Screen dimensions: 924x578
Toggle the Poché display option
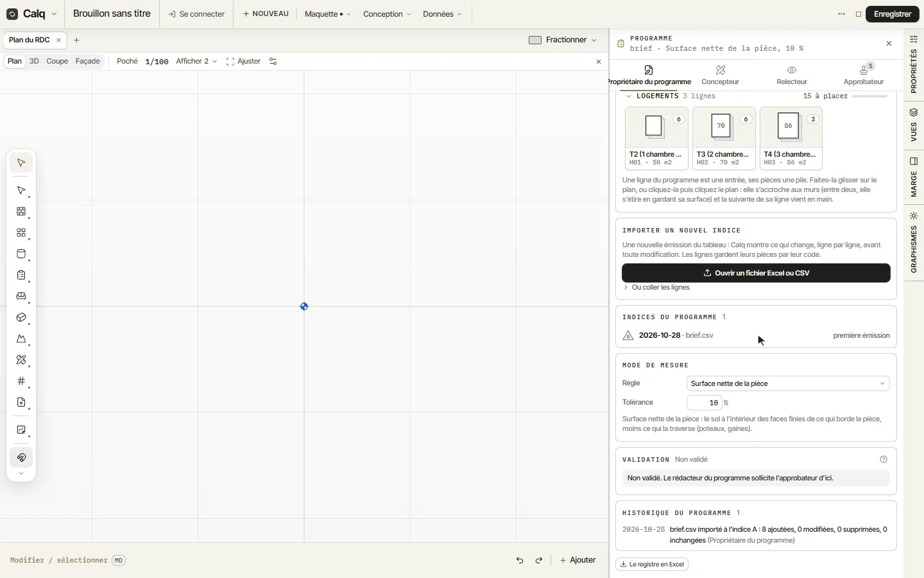click(127, 62)
